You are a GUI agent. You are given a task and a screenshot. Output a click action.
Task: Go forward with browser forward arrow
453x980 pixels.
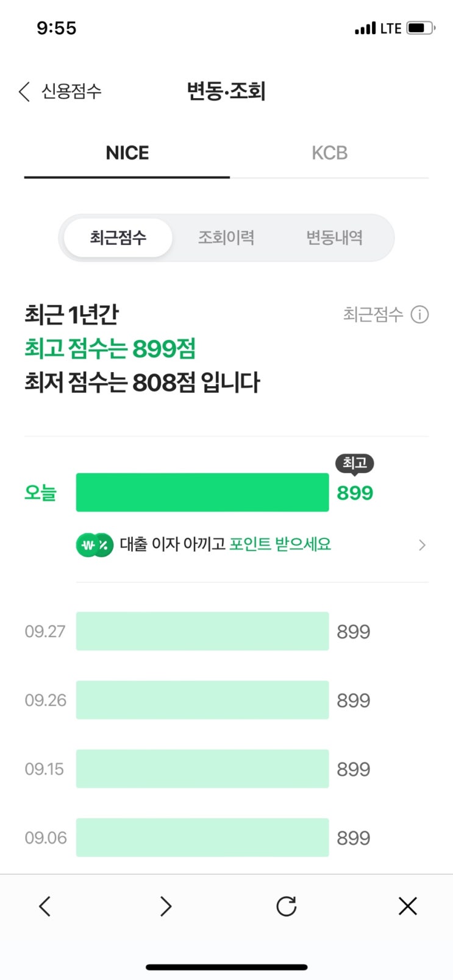click(x=166, y=906)
